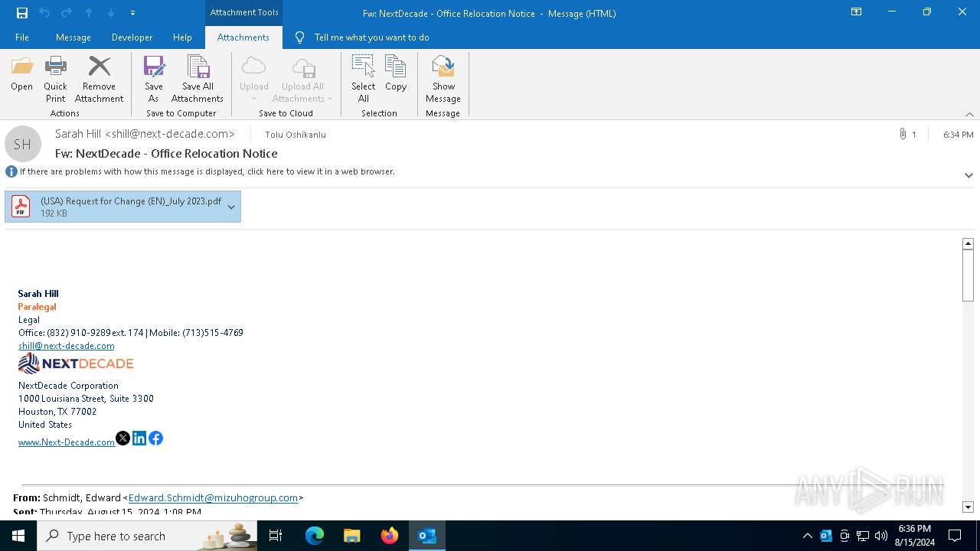Click the Save icon in quick access toolbar

(x=22, y=13)
